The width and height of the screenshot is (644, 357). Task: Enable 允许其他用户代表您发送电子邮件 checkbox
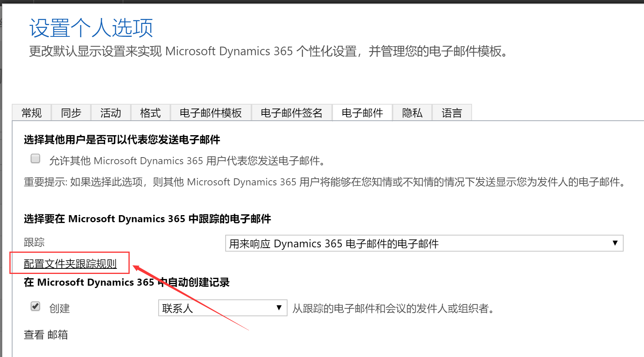tap(35, 158)
